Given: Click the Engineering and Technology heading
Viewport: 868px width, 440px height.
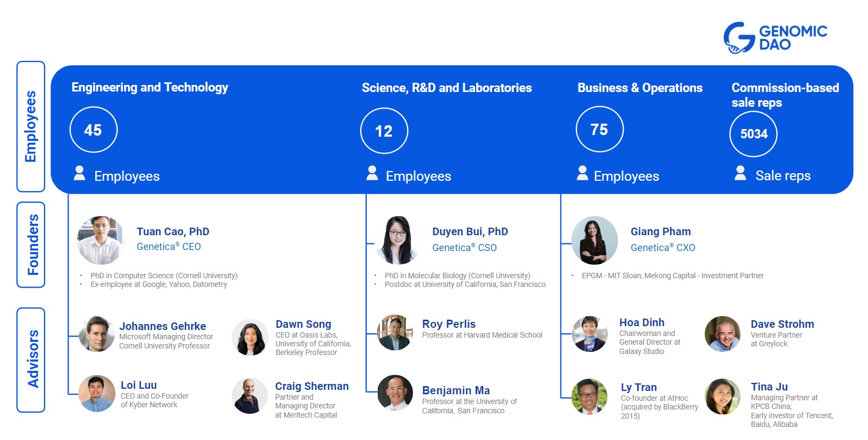Looking at the screenshot, I should click(x=150, y=87).
